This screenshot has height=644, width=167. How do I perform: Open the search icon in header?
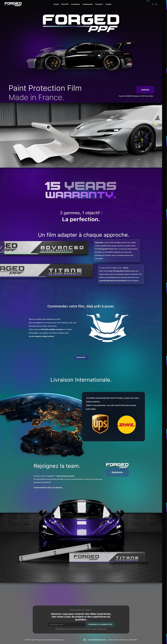[x=153, y=4]
